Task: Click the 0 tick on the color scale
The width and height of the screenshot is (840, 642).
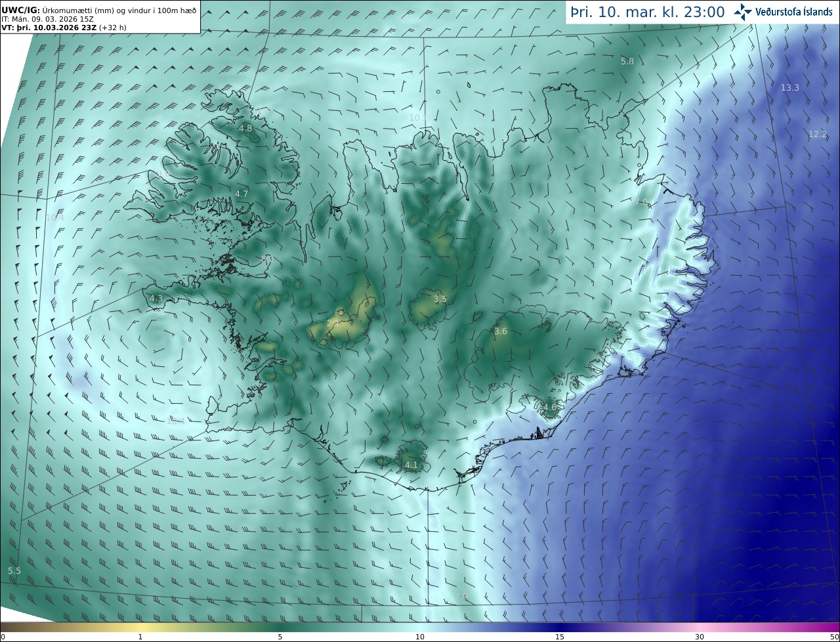Action: pos(3,637)
